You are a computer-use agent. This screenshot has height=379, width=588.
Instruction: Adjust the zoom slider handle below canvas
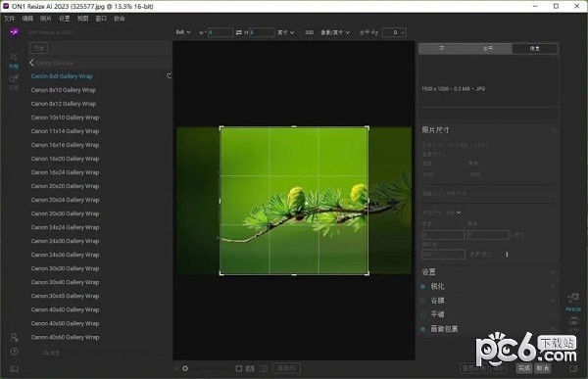click(x=185, y=368)
